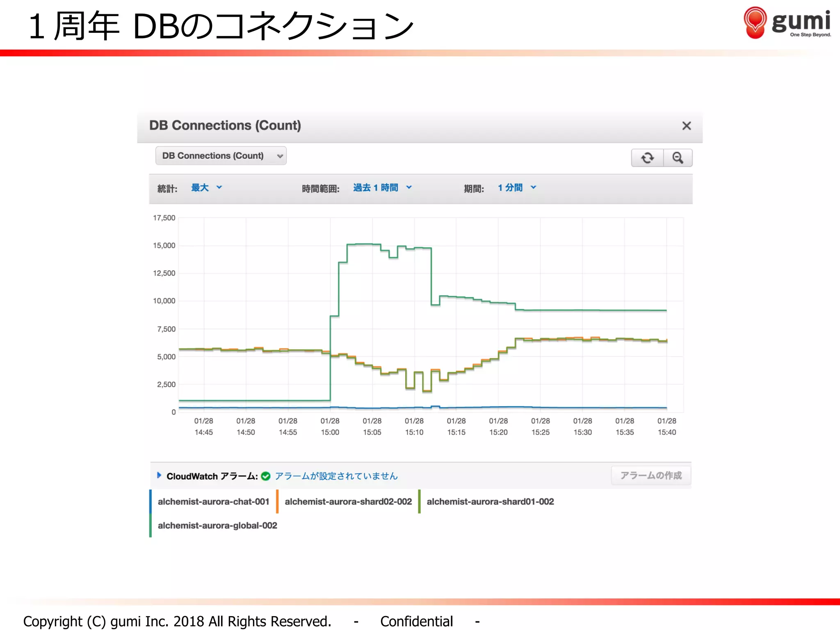Toggle alchemist-aurora-shard01-002 legend entry

point(490,502)
